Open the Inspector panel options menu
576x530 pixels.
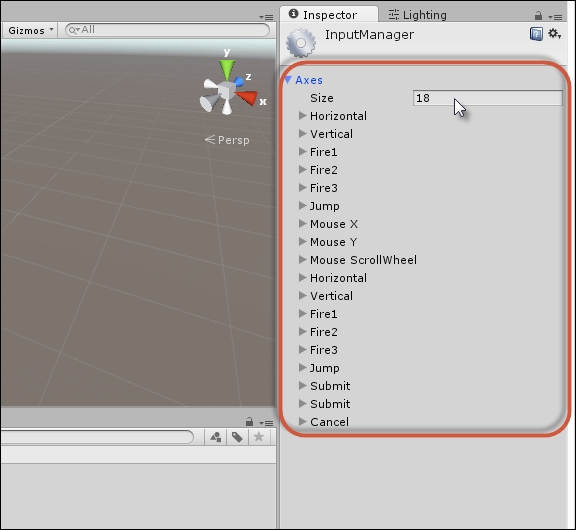click(555, 17)
